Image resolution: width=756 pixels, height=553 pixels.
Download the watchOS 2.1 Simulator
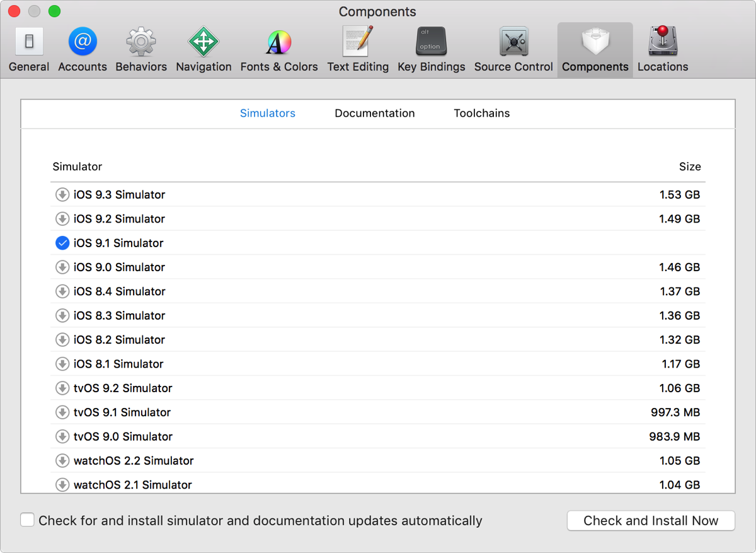[x=62, y=485]
